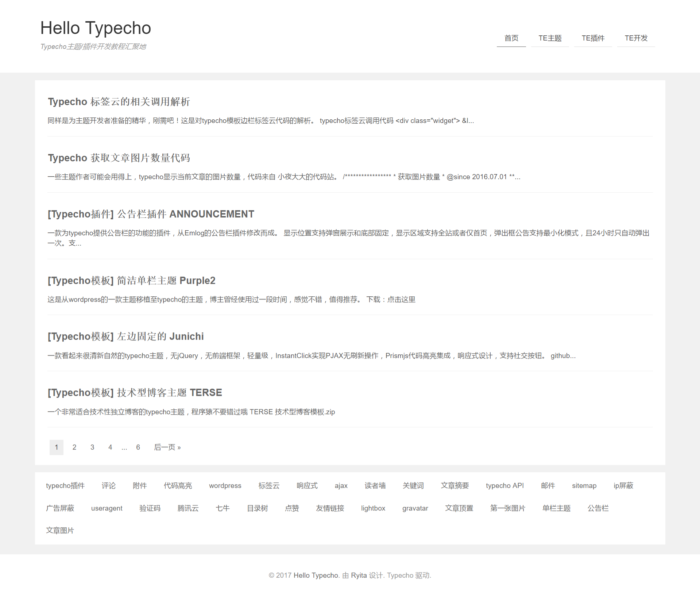Select tag 代码高亮
This screenshot has height=597, width=700.
pyautogui.click(x=178, y=486)
